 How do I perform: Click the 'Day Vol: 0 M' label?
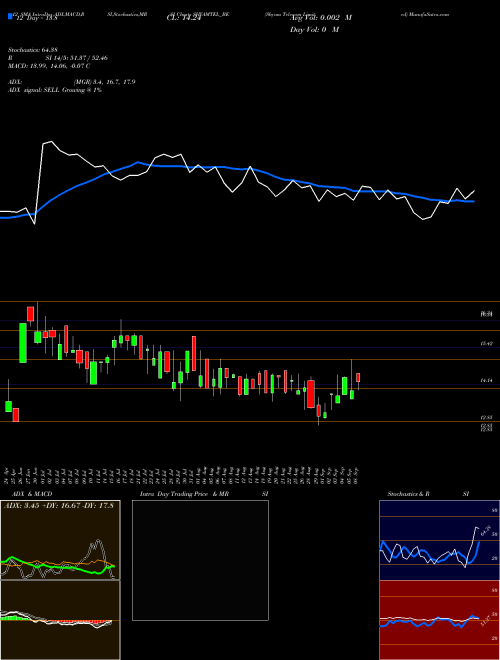pyautogui.click(x=314, y=30)
